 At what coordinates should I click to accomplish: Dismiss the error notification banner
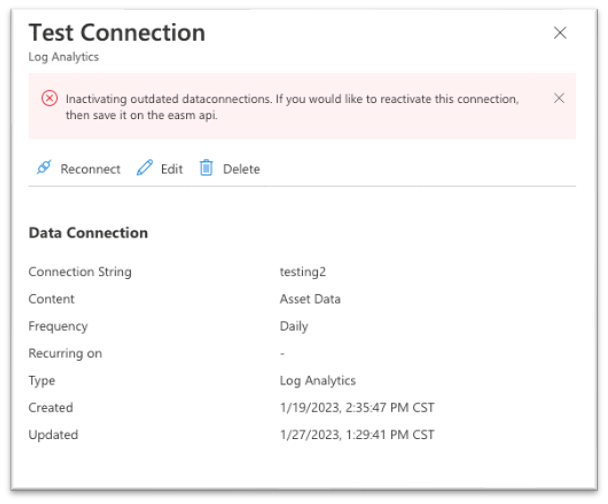559,98
